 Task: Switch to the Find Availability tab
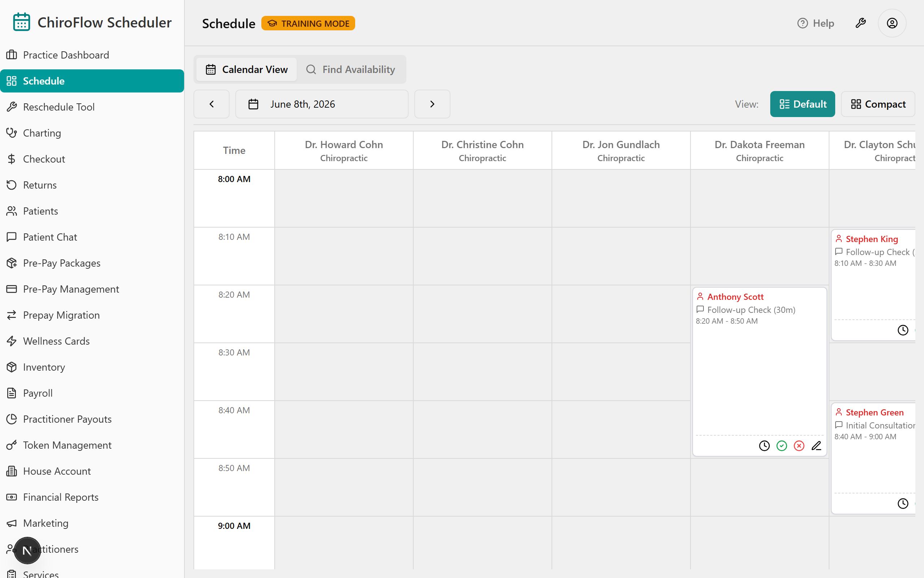coord(350,70)
